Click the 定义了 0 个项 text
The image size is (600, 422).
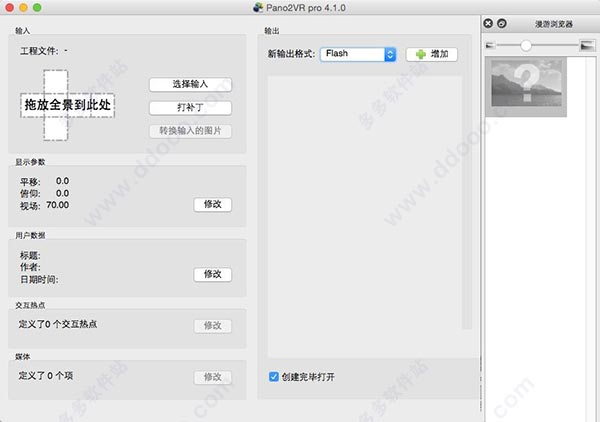click(46, 376)
